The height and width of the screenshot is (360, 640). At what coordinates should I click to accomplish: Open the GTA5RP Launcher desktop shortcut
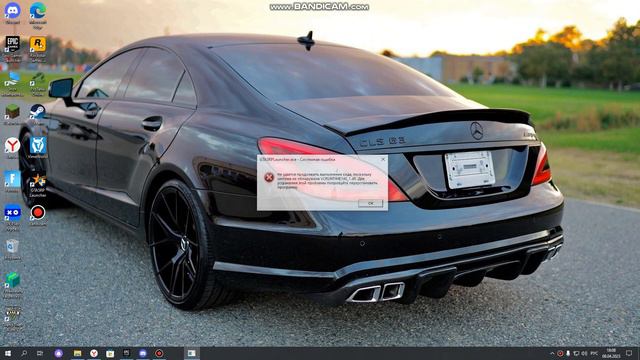coord(38,184)
